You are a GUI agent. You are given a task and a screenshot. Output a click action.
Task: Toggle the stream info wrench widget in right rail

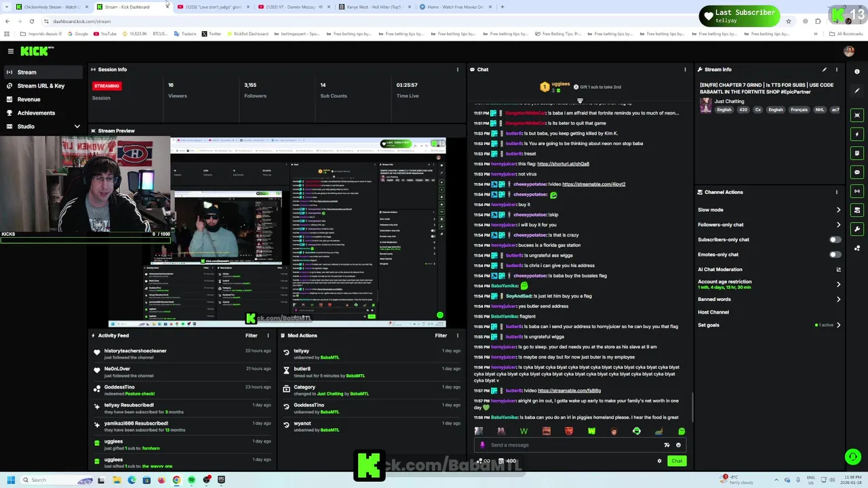click(857, 229)
